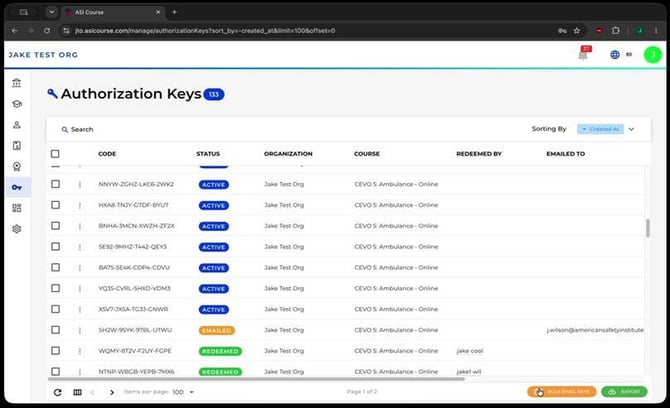670x408 pixels.
Task: Expand the Sorting By dropdown arrow
Action: coord(631,129)
